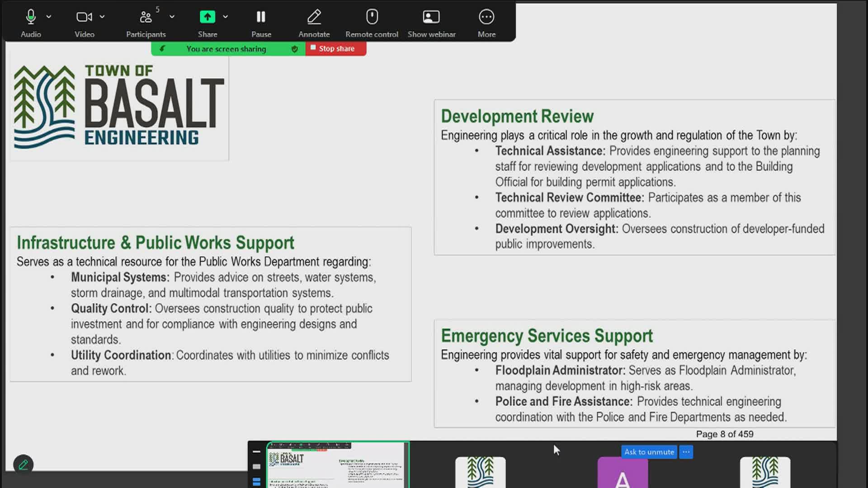Select the shared screen thumbnail tile
Viewport: 868px width, 488px height.
[x=338, y=465]
